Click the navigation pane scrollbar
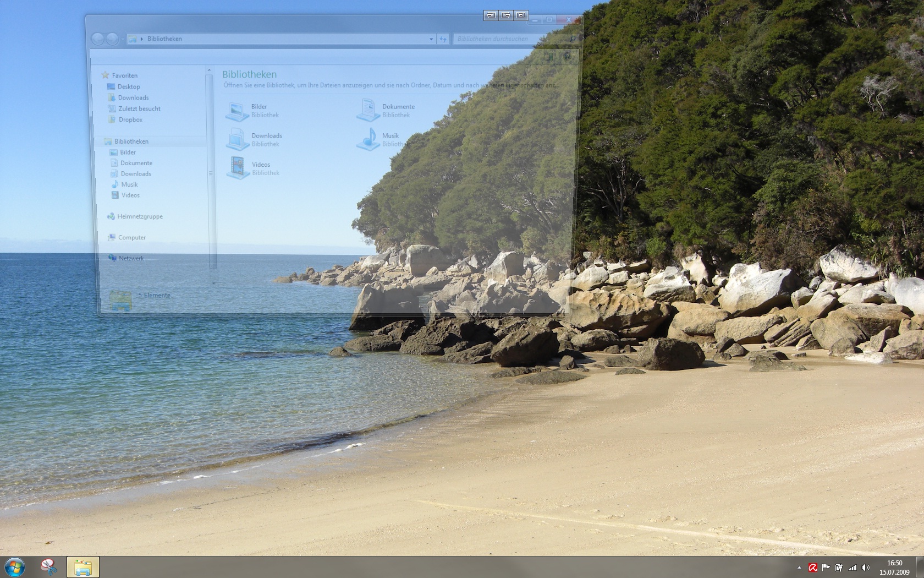Image resolution: width=924 pixels, height=578 pixels. pos(210,165)
